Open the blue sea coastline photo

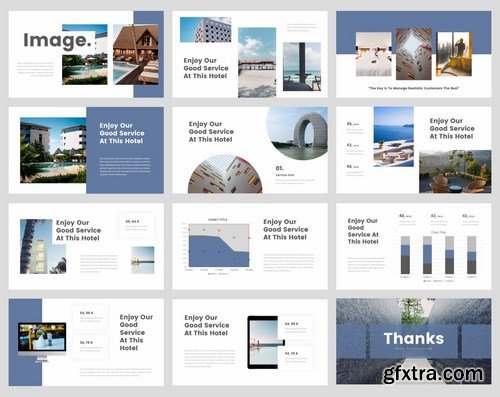point(394,137)
